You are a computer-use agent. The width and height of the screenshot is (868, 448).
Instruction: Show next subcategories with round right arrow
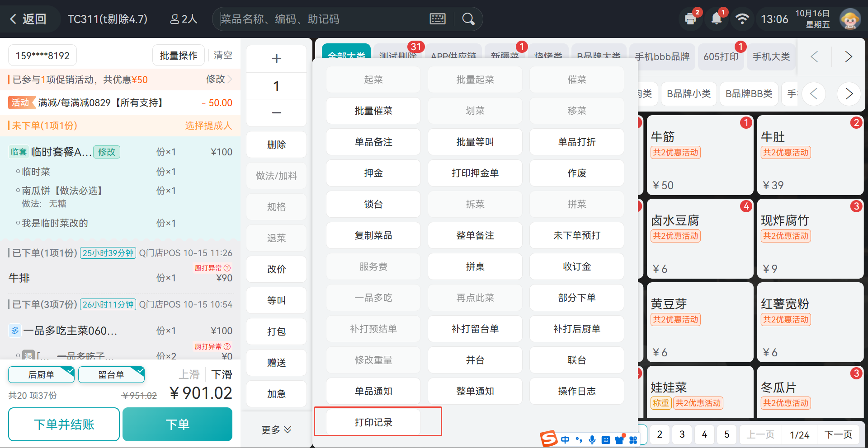click(849, 93)
